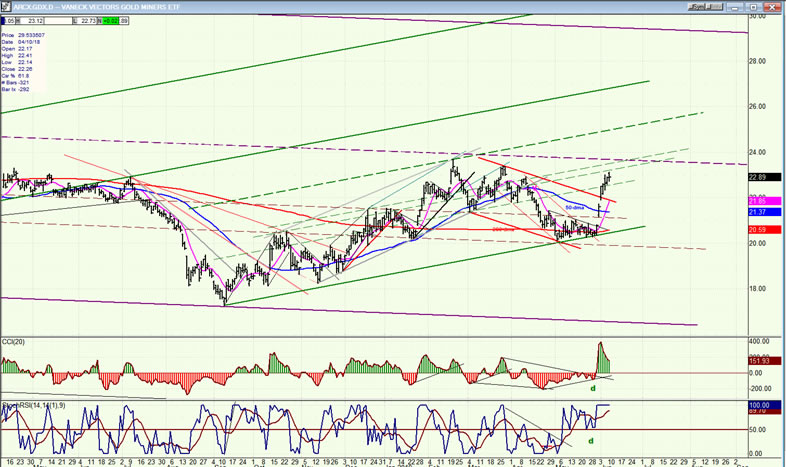Click the 151.93 CCI value label
786x467 pixels.
(759, 359)
